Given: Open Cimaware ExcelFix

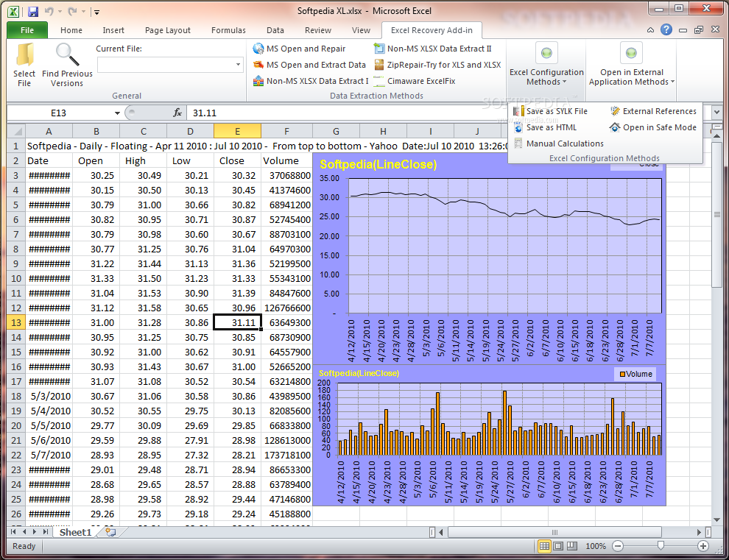Looking at the screenshot, I should (x=415, y=81).
